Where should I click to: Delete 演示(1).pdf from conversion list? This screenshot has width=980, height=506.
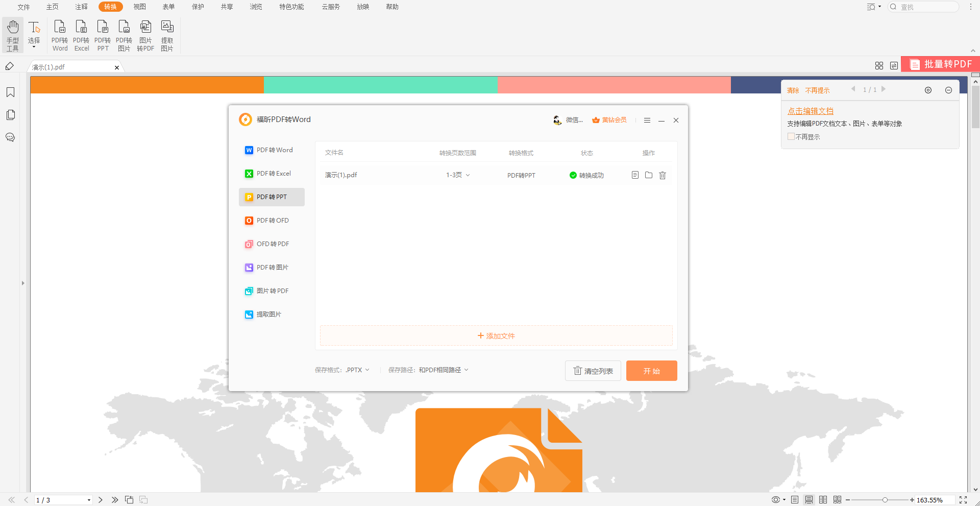663,175
